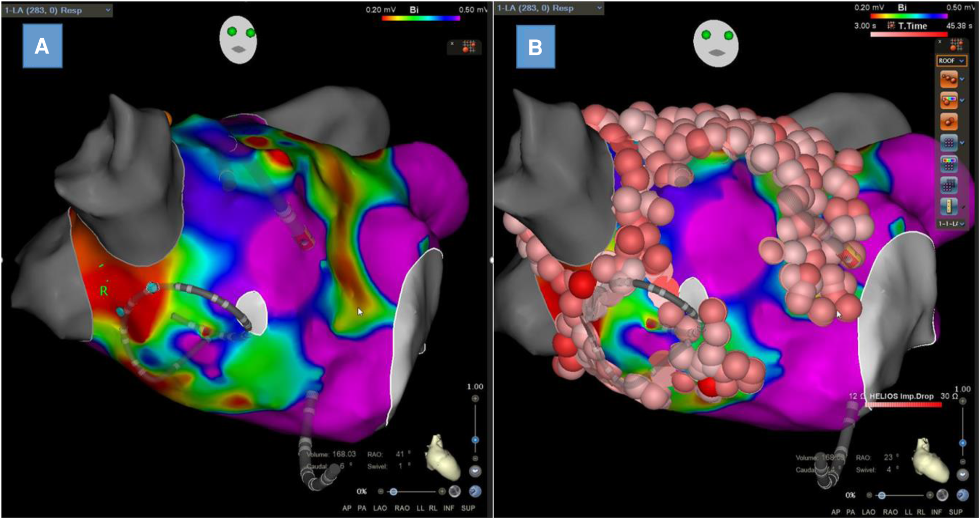Open the ROOF dropdown in panel B
Image resolution: width=980 pixels, height=519 pixels.
(952, 61)
